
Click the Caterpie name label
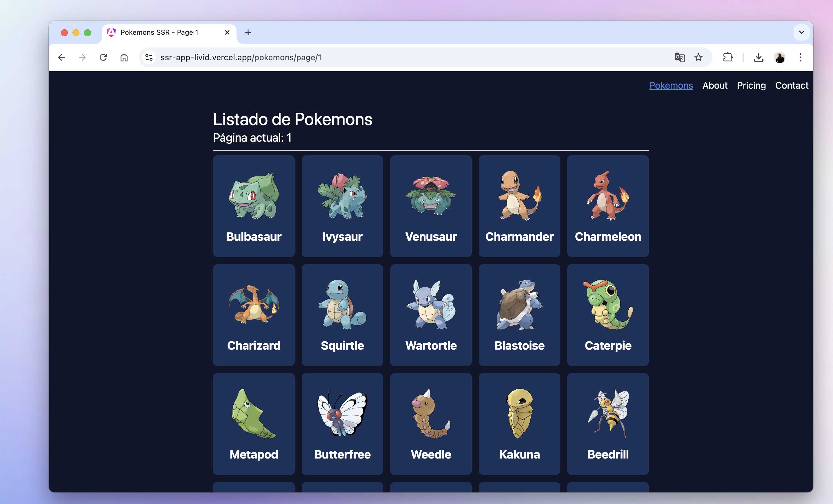click(x=608, y=346)
